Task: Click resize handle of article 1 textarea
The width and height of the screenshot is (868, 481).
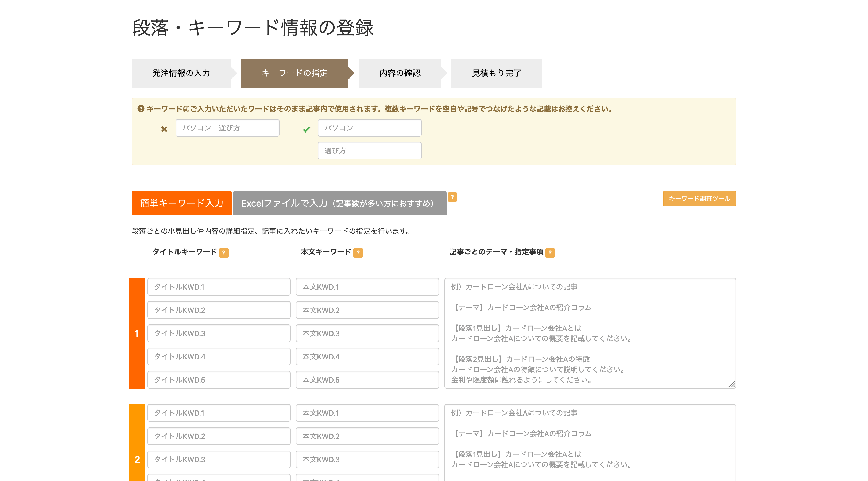Action: 732,384
